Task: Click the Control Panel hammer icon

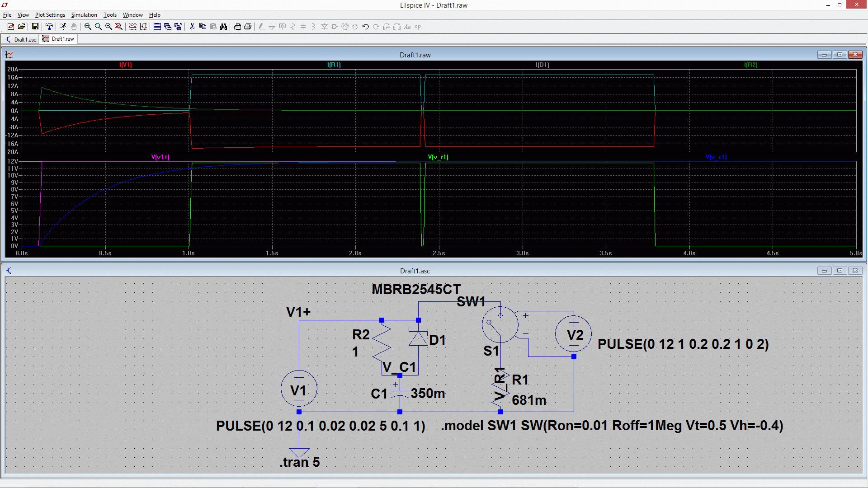Action: (x=49, y=27)
